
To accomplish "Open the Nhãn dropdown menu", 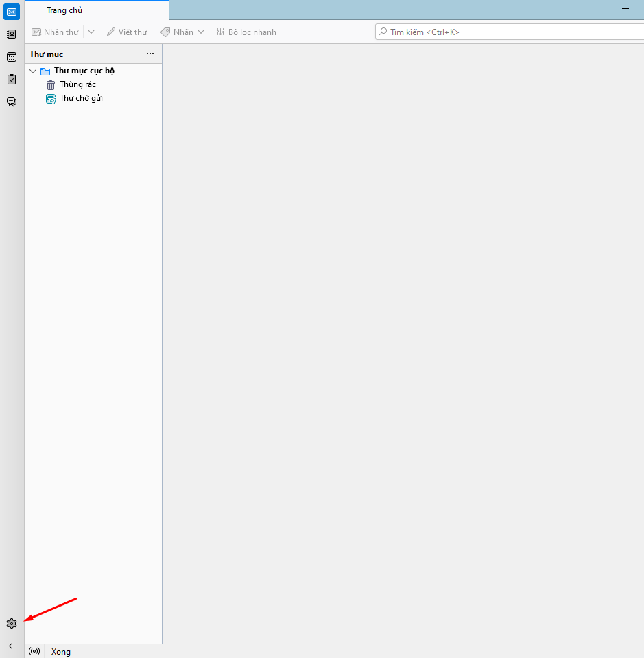I will [x=182, y=32].
